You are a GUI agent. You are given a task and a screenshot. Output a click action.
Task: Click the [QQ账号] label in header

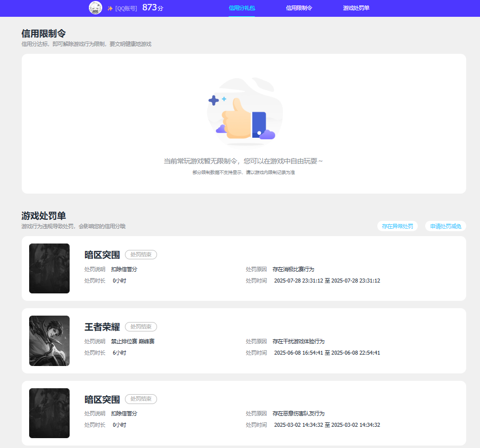pyautogui.click(x=126, y=8)
